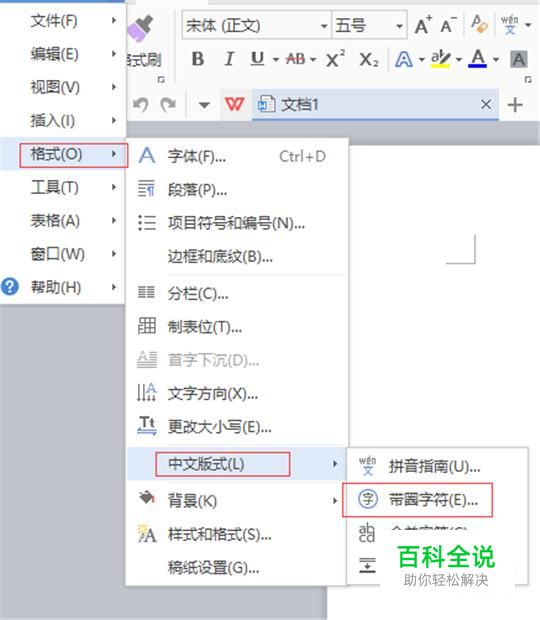Select 项目符号和编号(N)... entry
Screen dimensions: 540x620
tap(237, 223)
